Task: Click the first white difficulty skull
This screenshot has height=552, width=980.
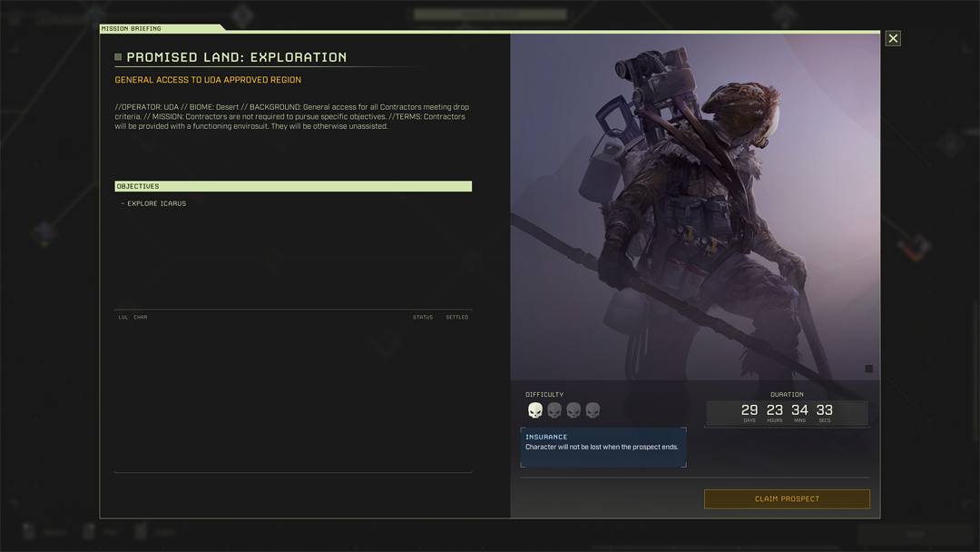Action: tap(535, 410)
